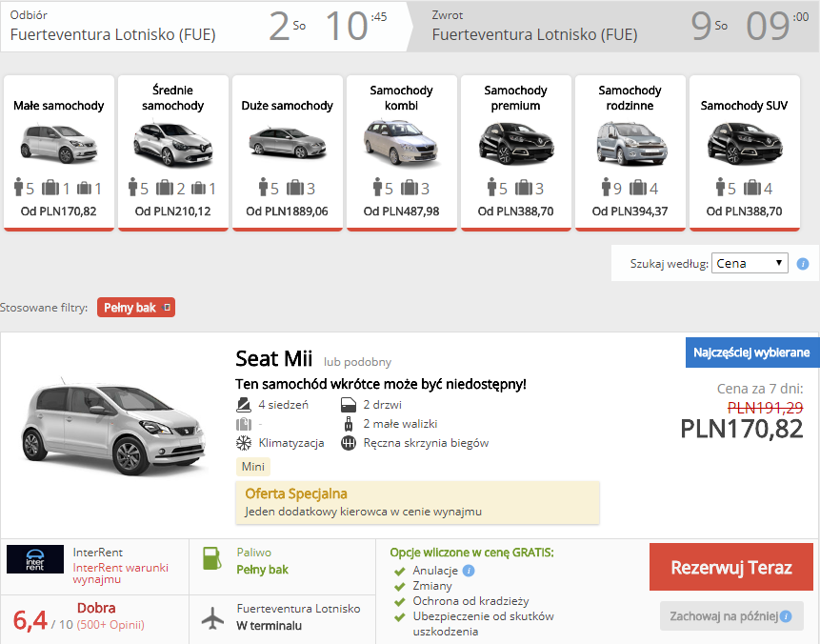Select the Średnie samochody category card

point(173,152)
